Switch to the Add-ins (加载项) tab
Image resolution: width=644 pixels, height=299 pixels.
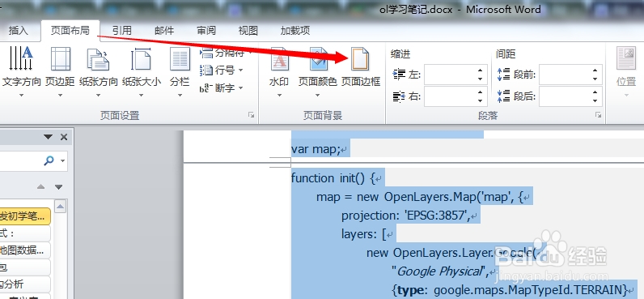coord(294,31)
